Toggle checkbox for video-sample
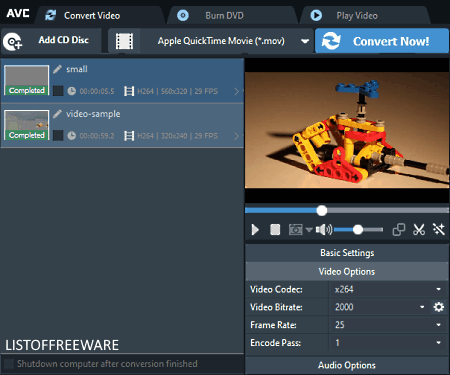 coord(58,135)
